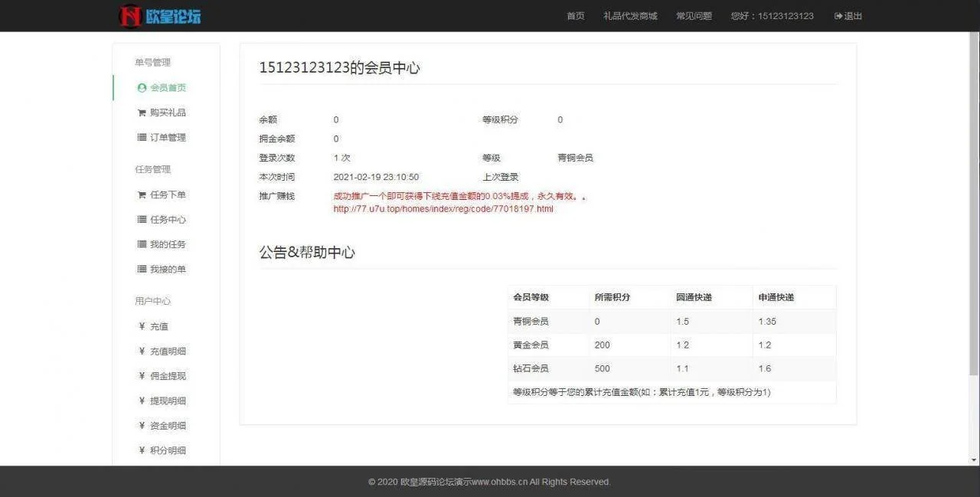The image size is (980, 497).
Task: Open 首页 in the top navigation
Action: pyautogui.click(x=576, y=16)
